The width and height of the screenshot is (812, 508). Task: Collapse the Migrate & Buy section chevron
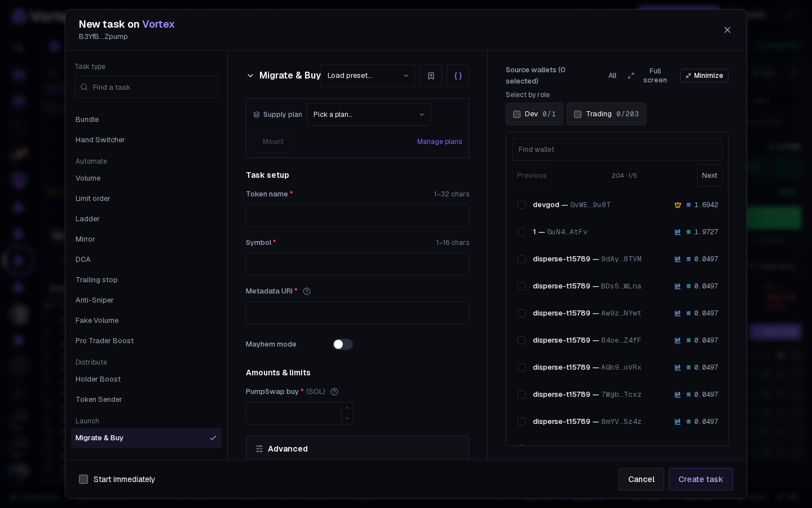pyautogui.click(x=250, y=76)
